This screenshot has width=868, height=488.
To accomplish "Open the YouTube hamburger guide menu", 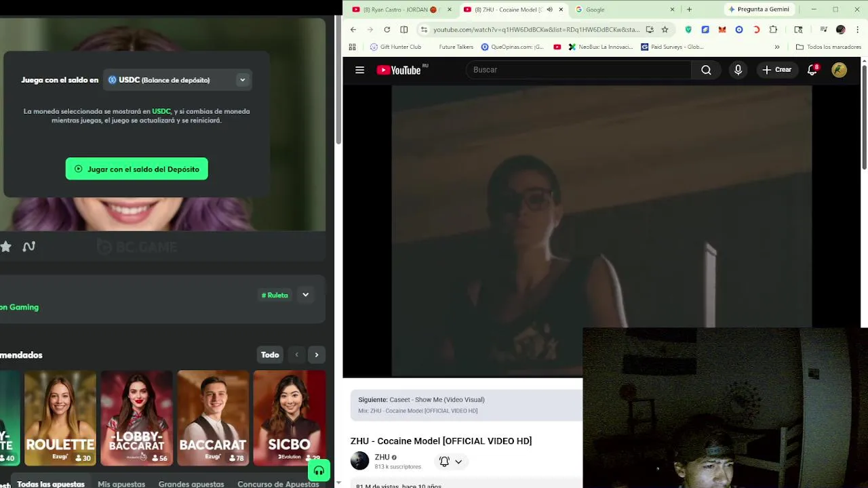I will (x=360, y=70).
